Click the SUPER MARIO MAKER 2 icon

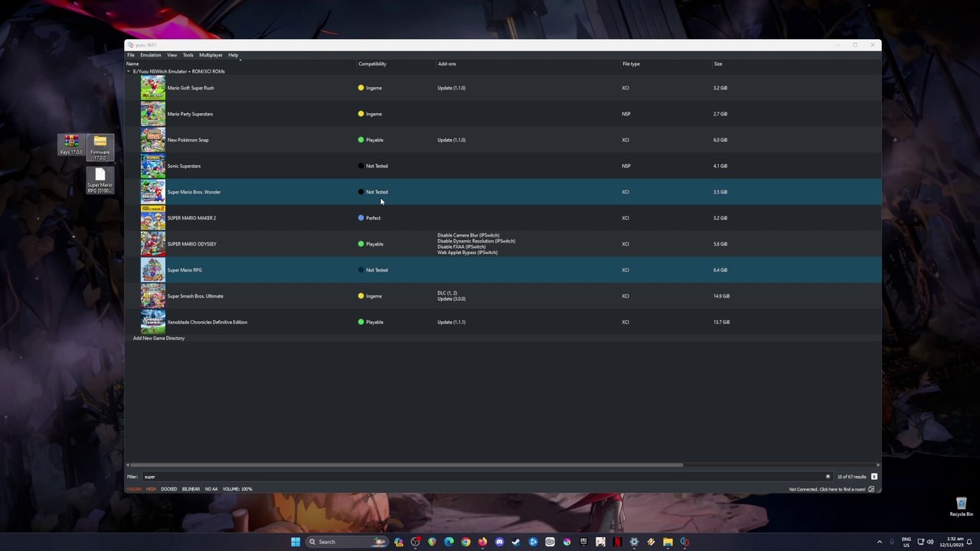pyautogui.click(x=152, y=218)
